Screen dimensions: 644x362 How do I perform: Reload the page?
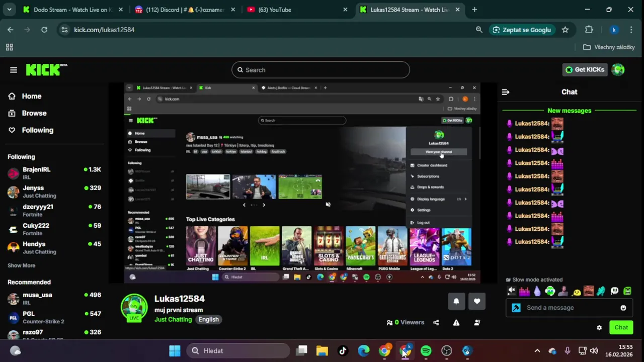coord(44,30)
